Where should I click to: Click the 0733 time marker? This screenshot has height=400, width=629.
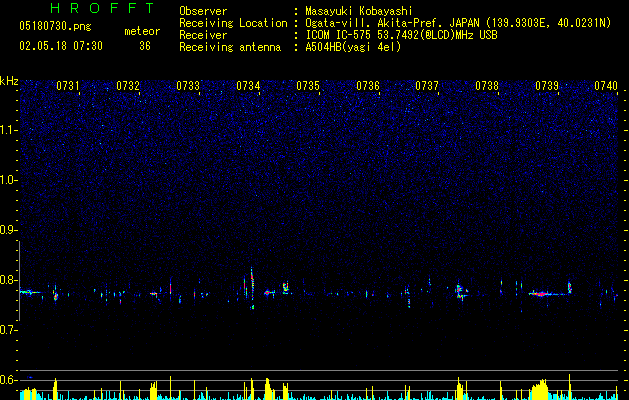[x=188, y=86]
